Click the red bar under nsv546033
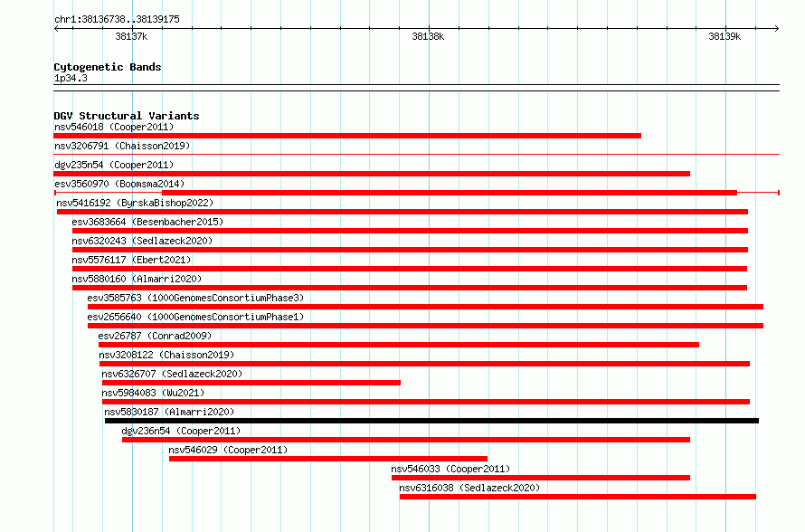 541,478
